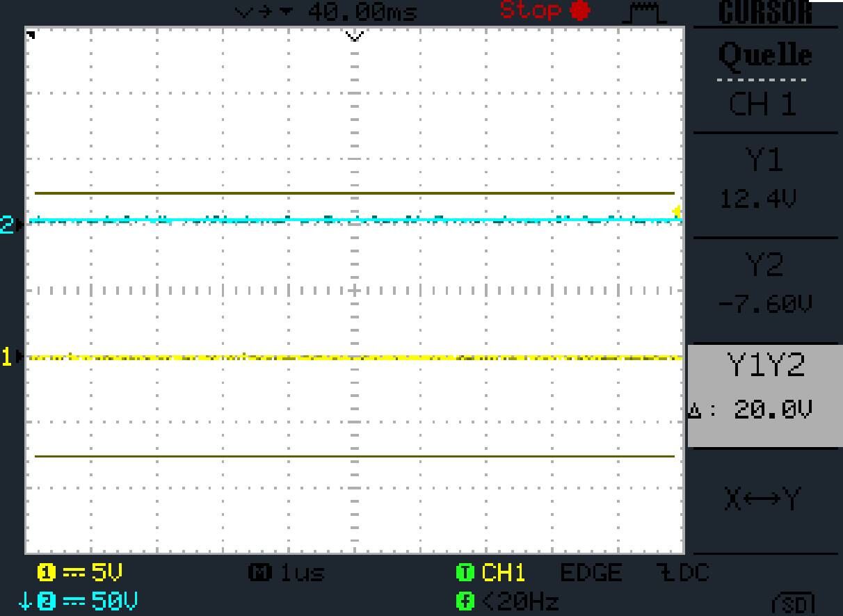Click the waveform memory icon at top
The height and width of the screenshot is (616, 843).
click(647, 13)
